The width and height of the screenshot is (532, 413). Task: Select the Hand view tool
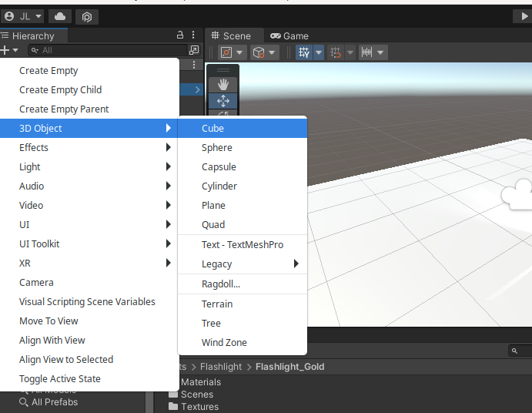click(223, 84)
